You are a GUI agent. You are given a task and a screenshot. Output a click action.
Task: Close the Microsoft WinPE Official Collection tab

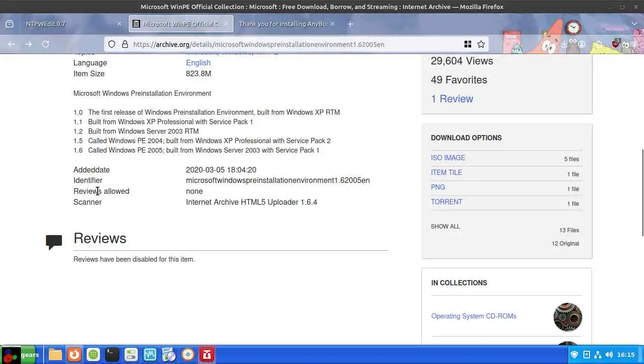coord(226,24)
